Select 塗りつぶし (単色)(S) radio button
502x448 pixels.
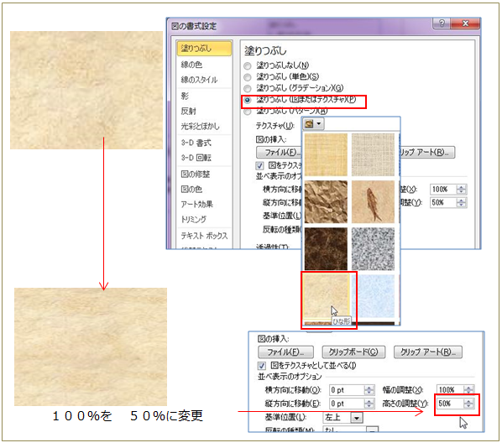[x=247, y=77]
